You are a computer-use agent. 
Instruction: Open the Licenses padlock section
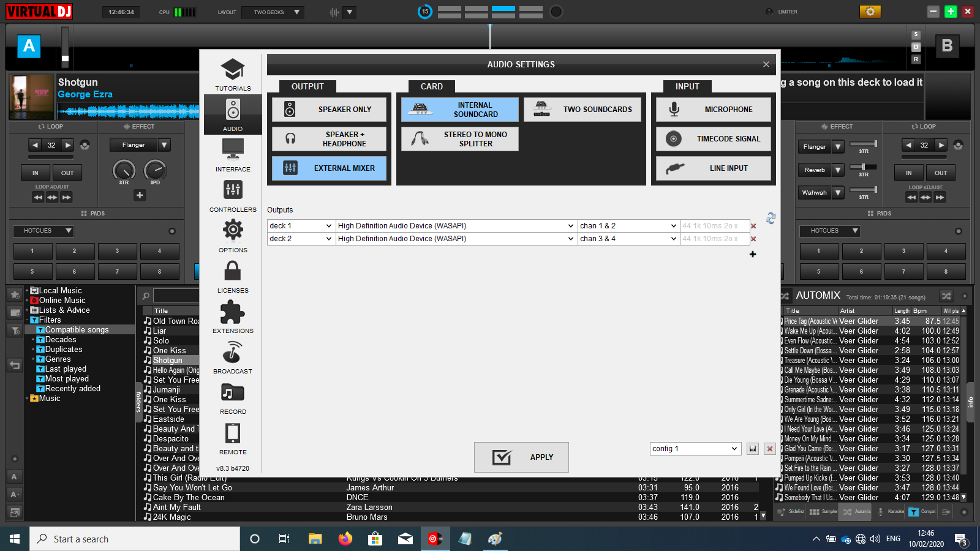click(233, 277)
